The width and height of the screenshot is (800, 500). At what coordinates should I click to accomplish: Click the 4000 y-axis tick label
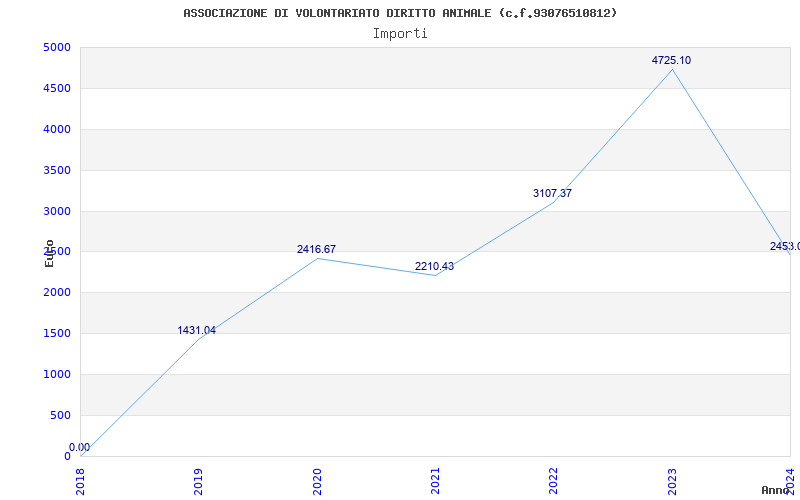click(57, 129)
